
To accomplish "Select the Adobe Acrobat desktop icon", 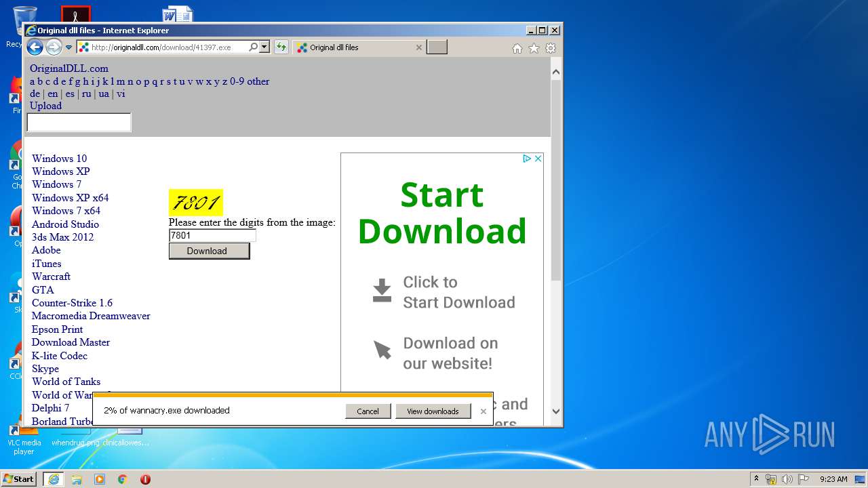I will [x=75, y=14].
